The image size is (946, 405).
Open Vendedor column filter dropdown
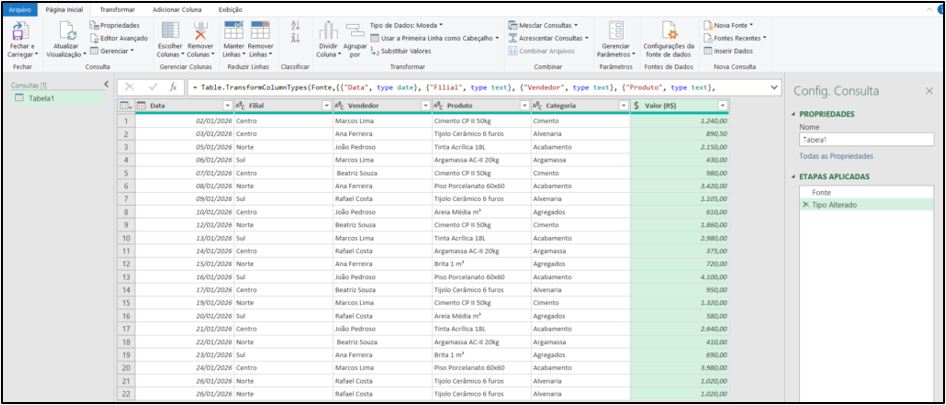[425, 106]
